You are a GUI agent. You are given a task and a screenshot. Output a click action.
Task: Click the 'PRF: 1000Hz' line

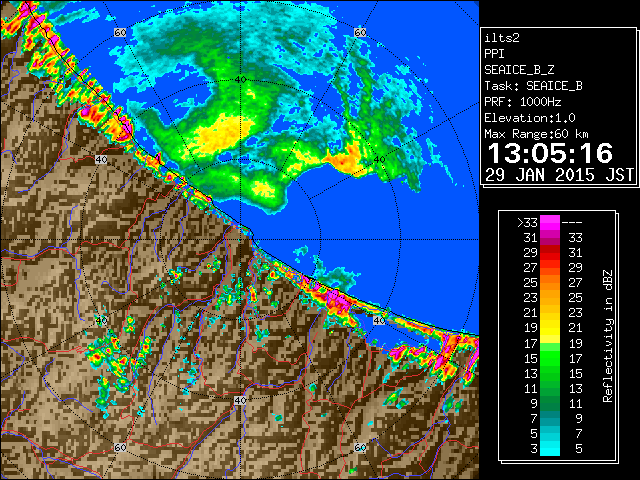click(x=522, y=102)
